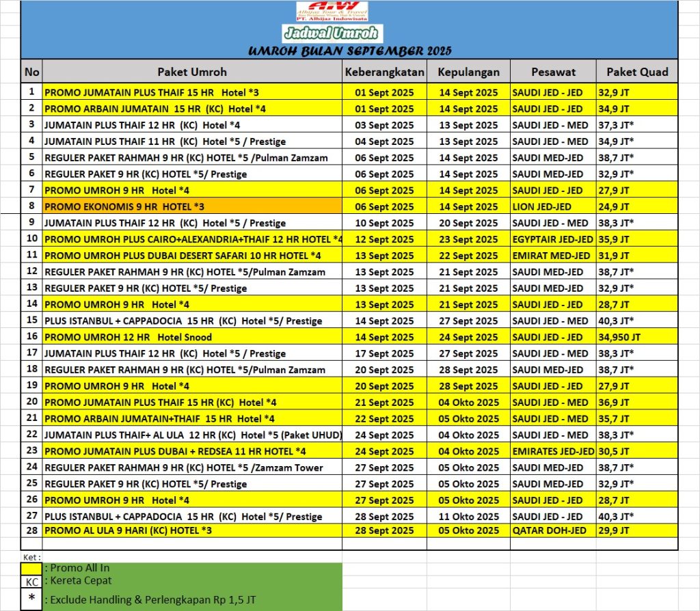
Task: Click the 'QATAR DOH-JED' airline cell
Action: (553, 530)
